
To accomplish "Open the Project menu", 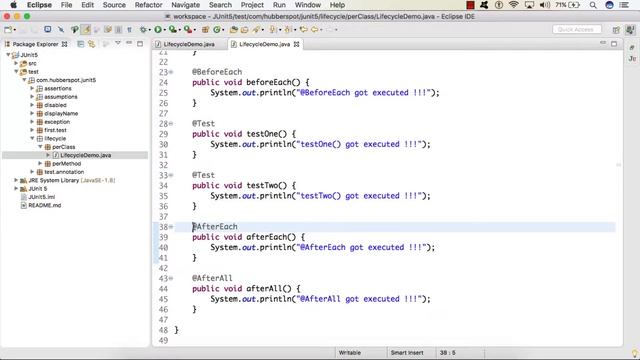I will (252, 5).
